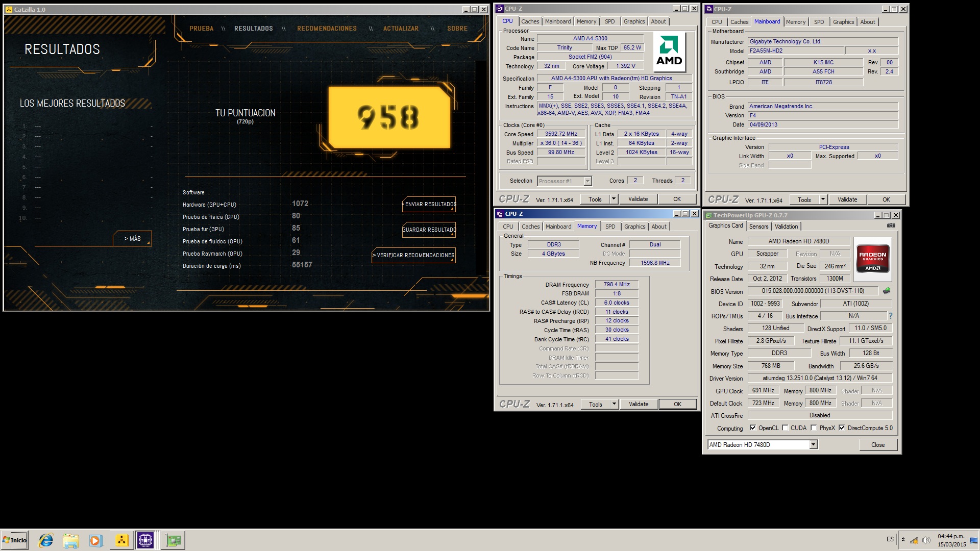Image resolution: width=980 pixels, height=551 pixels.
Task: Click the yellow 958 score panel
Action: pyautogui.click(x=389, y=117)
